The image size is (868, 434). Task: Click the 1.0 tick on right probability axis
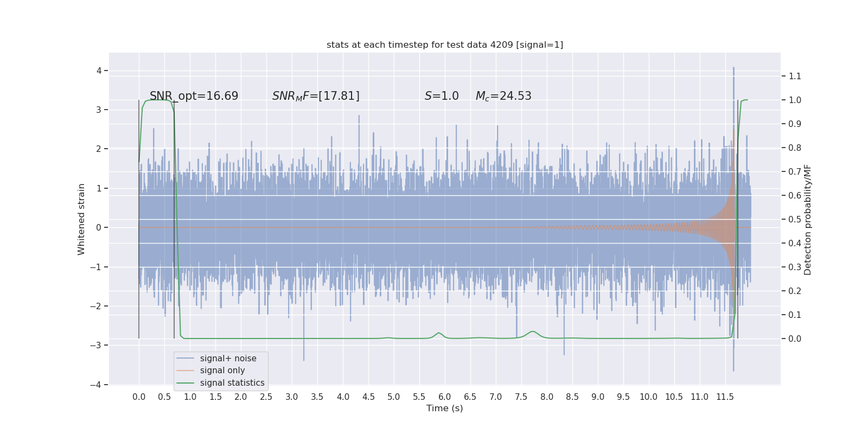point(795,100)
